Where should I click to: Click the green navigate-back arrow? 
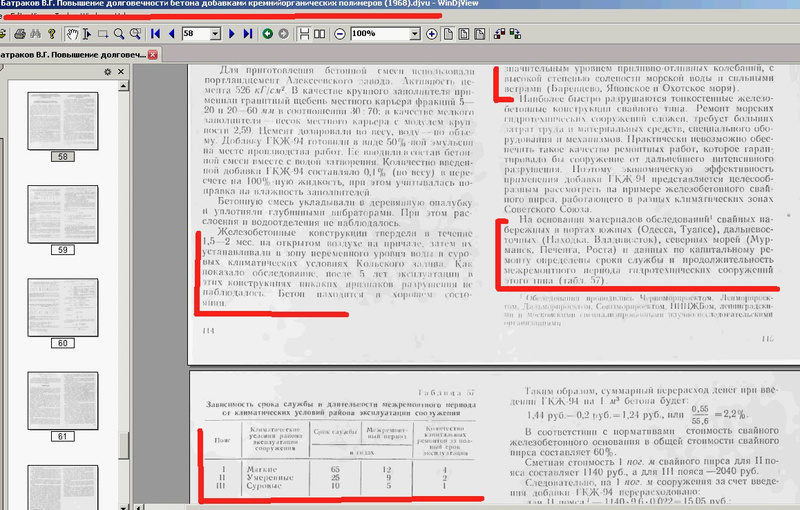click(267, 34)
